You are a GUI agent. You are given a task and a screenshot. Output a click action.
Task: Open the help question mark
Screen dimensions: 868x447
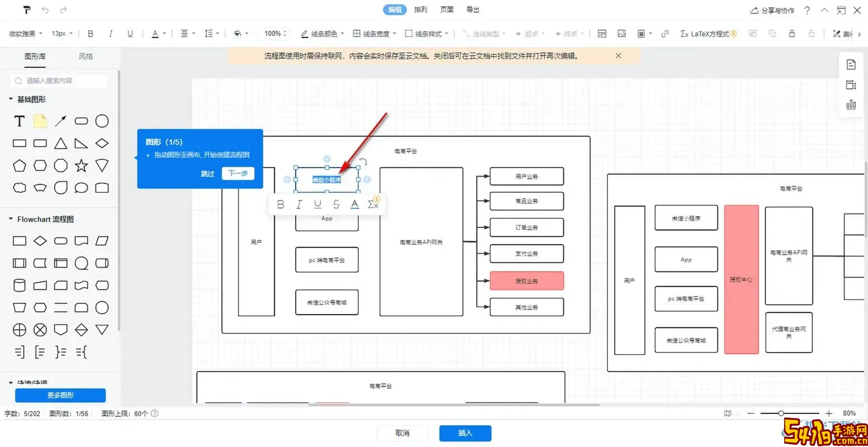click(807, 10)
